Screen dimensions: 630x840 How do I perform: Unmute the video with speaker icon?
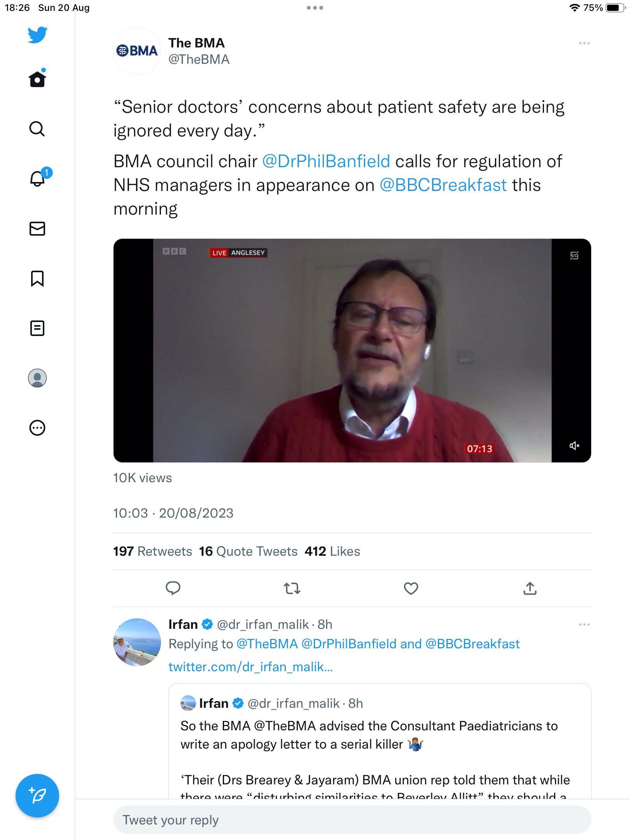574,446
